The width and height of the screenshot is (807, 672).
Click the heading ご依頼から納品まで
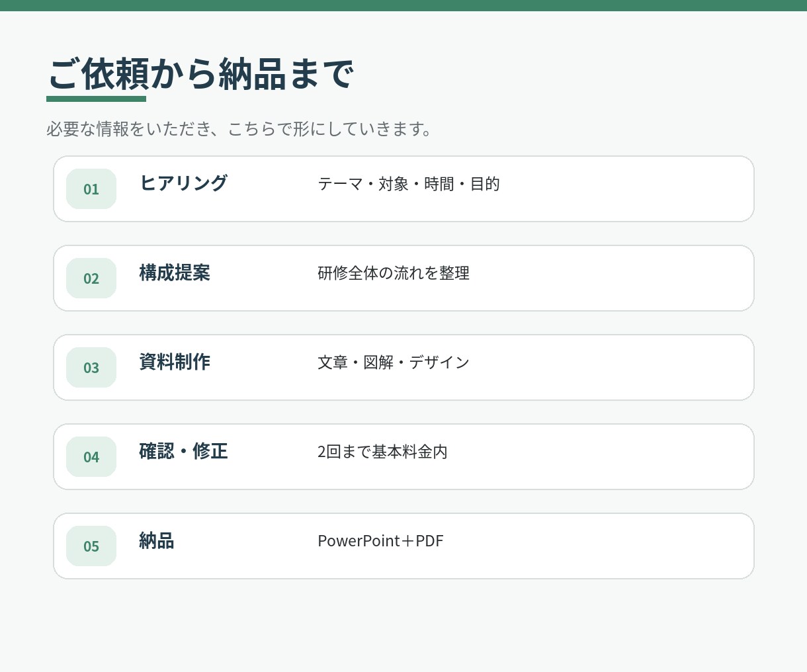(201, 73)
